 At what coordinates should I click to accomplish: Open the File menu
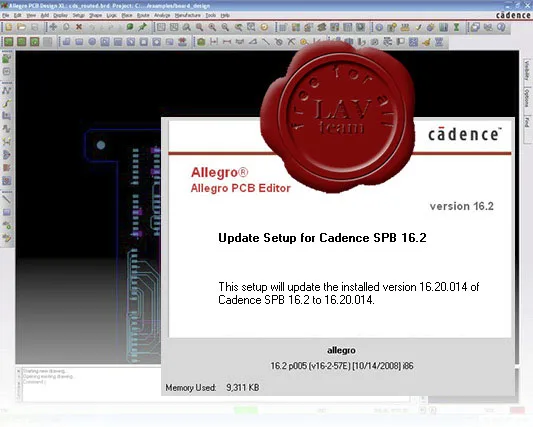(x=6, y=15)
